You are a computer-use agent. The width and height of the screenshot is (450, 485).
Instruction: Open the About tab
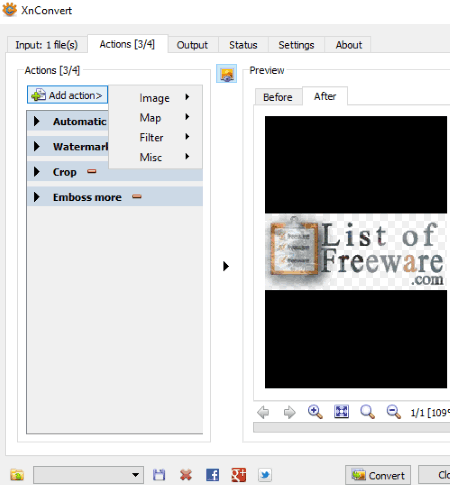(349, 45)
